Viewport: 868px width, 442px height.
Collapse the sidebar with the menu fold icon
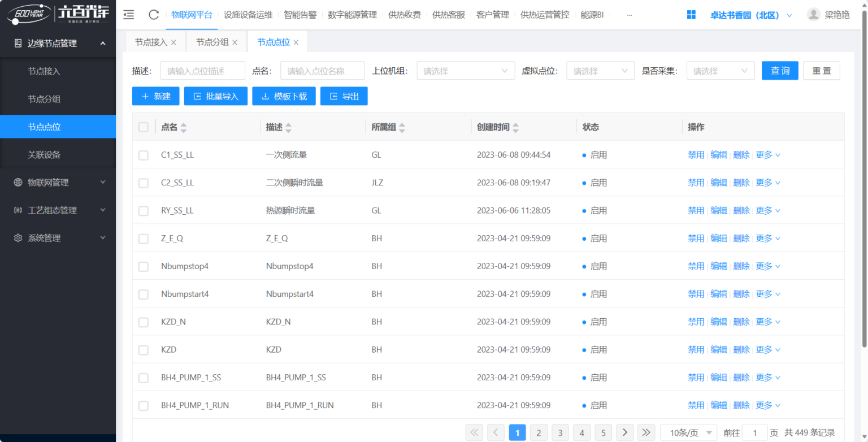(x=129, y=15)
